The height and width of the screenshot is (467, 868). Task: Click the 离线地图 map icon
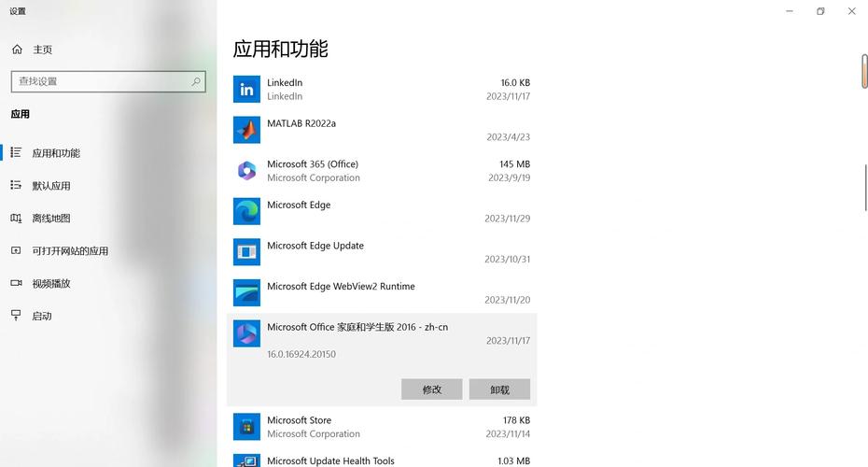(16, 218)
